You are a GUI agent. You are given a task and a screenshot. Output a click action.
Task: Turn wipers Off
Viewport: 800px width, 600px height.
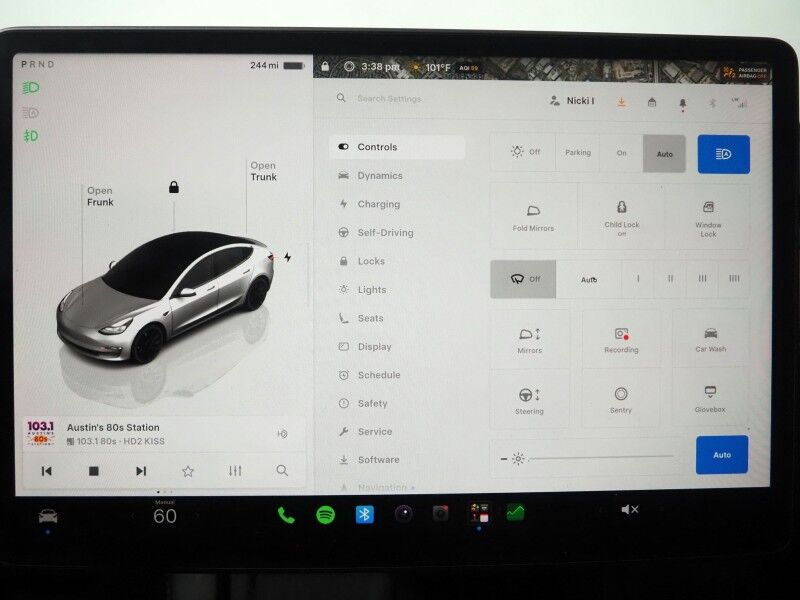tap(523, 279)
